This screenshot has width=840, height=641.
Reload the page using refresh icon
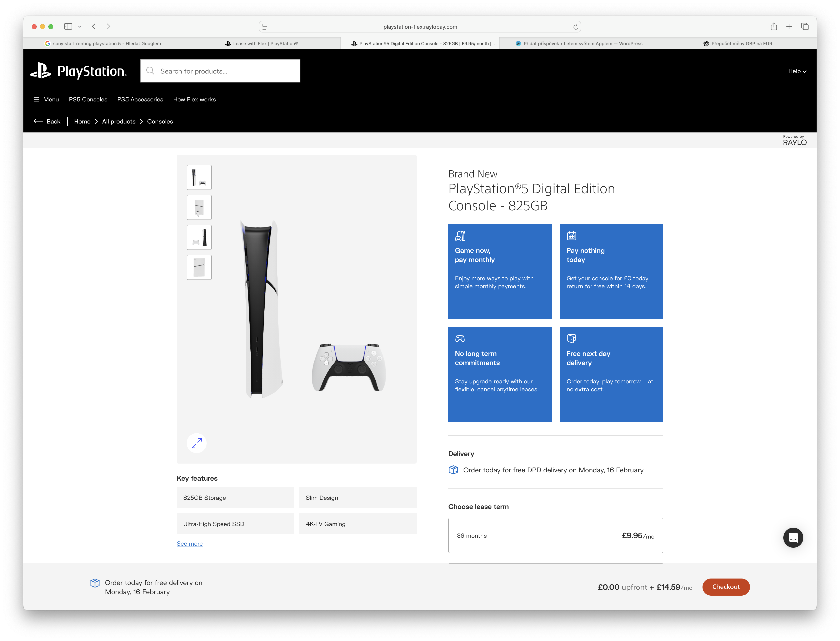coord(575,27)
